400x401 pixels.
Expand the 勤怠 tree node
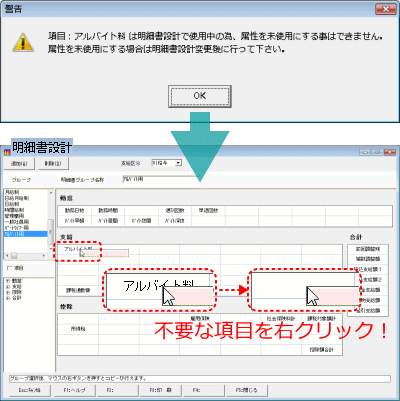(x=8, y=281)
